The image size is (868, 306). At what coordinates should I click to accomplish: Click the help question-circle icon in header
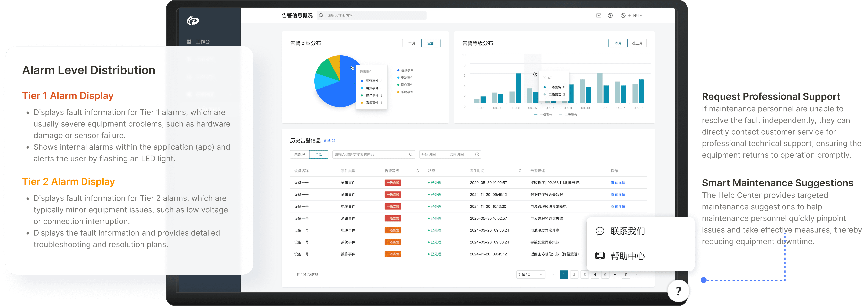click(610, 16)
